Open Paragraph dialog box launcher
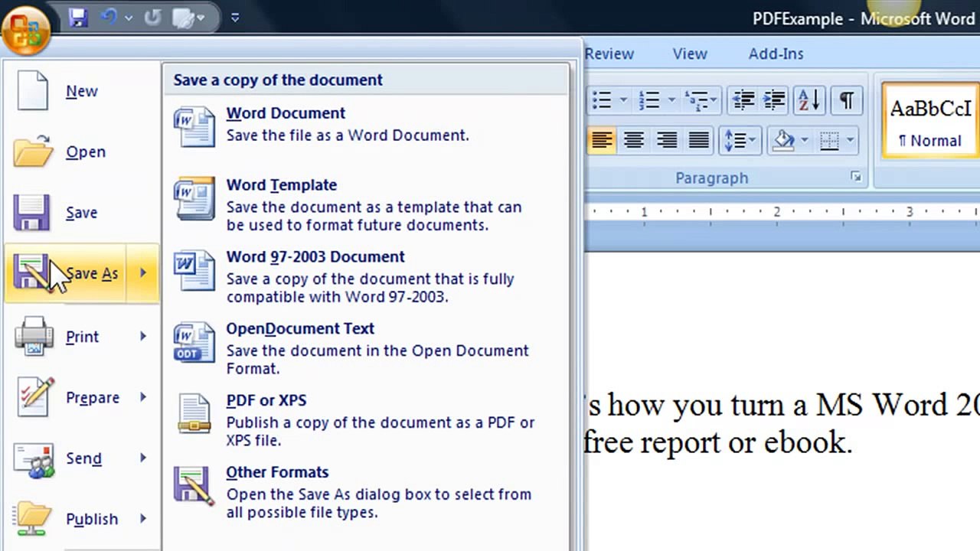Viewport: 980px width, 551px height. point(855,178)
